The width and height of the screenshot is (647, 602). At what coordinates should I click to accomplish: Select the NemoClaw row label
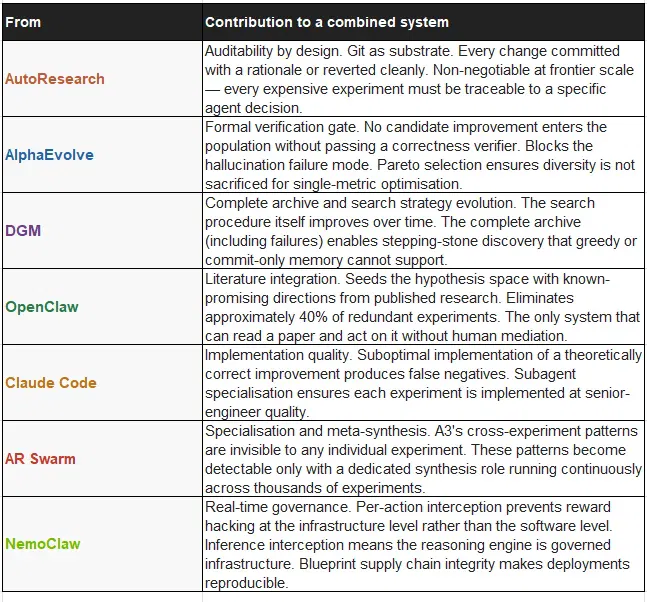[43, 544]
